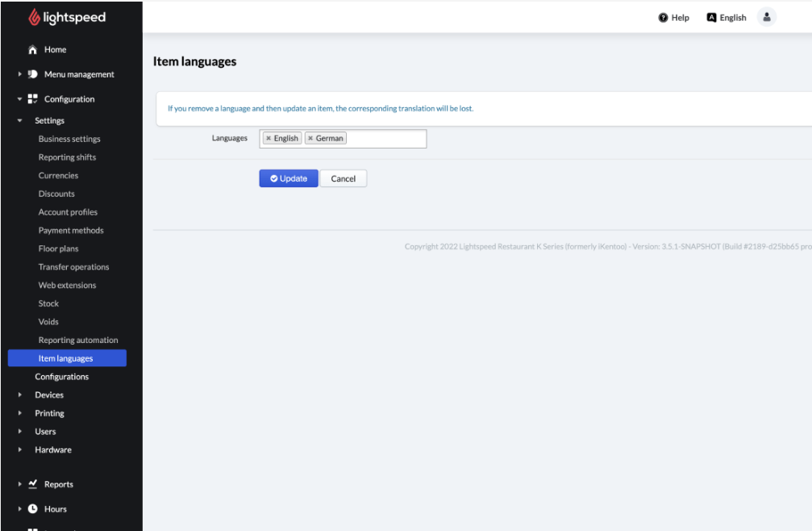
Task: Click the Lightspeed flame logo
Action: (x=34, y=17)
